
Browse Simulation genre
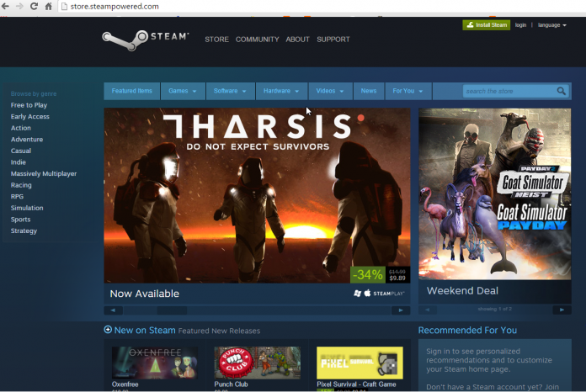click(27, 208)
